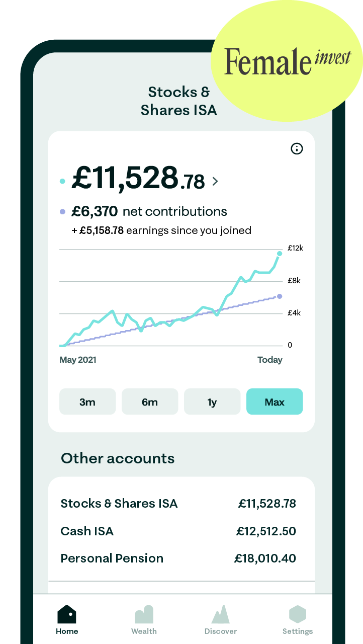
Task: Tap the Home house icon
Action: [x=67, y=614]
